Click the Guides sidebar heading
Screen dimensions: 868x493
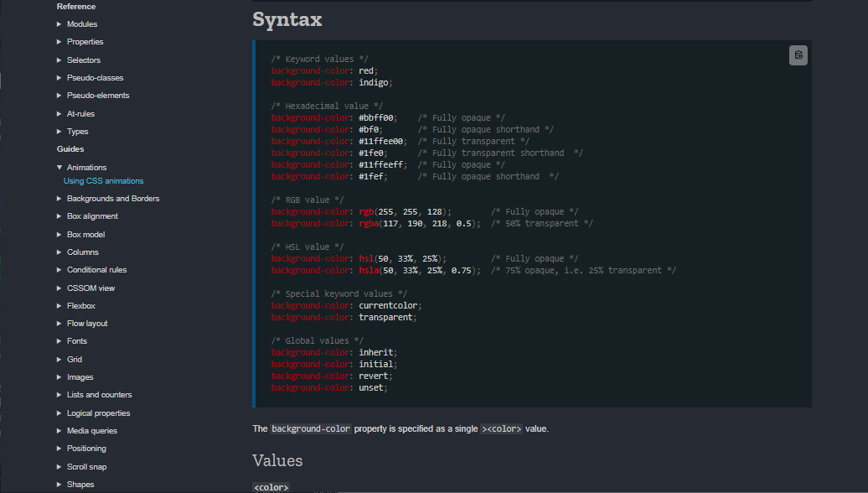(x=70, y=149)
